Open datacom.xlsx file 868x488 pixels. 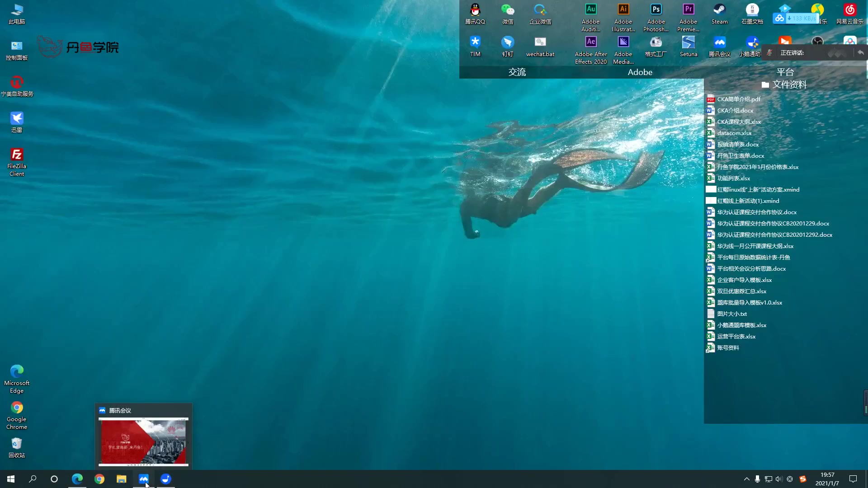[x=729, y=133]
